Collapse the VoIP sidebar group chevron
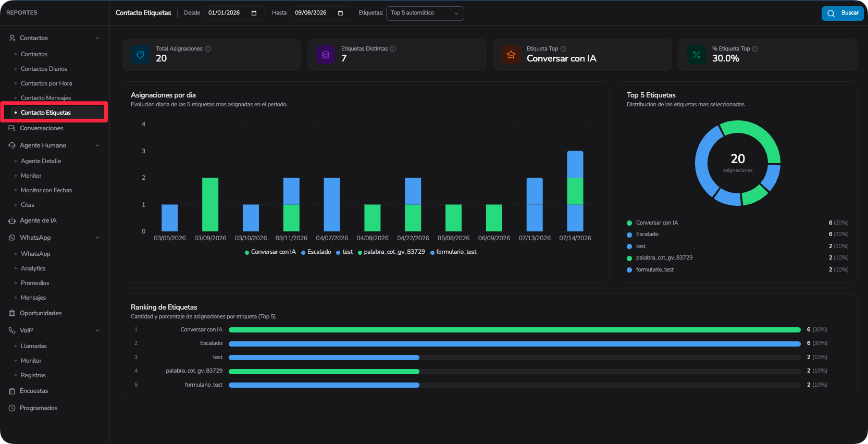This screenshot has height=444, width=868. tap(97, 330)
